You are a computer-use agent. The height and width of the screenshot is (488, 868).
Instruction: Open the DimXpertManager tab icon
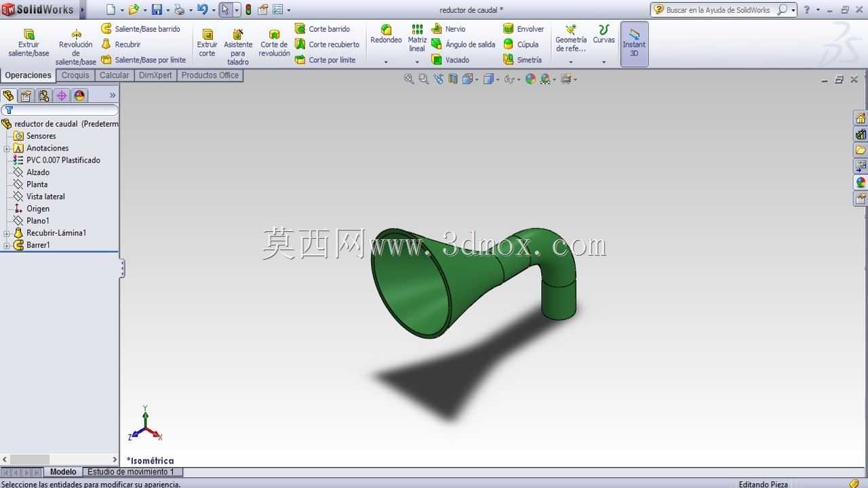pos(62,96)
